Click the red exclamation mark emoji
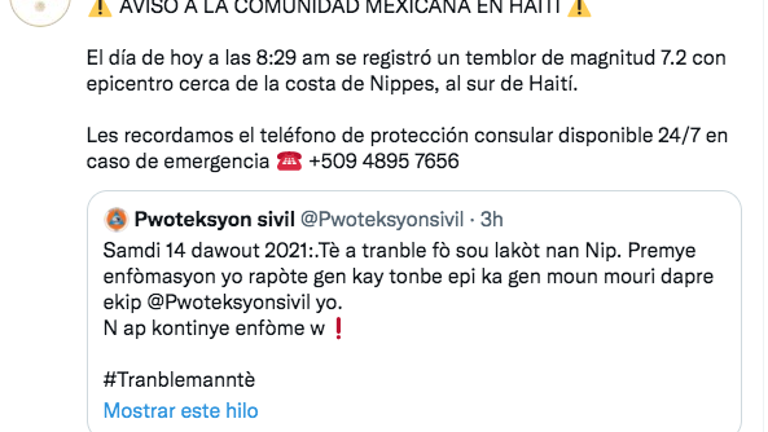The width and height of the screenshot is (768, 432). tap(338, 329)
